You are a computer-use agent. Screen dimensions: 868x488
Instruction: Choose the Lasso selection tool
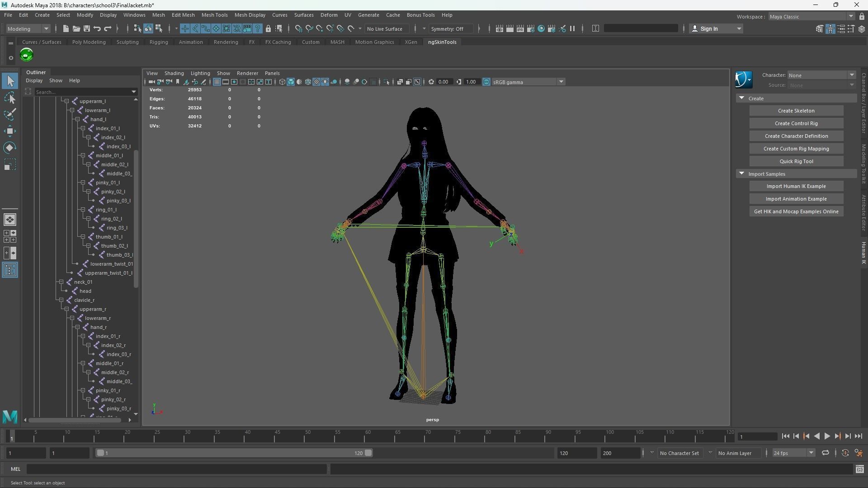pyautogui.click(x=10, y=98)
